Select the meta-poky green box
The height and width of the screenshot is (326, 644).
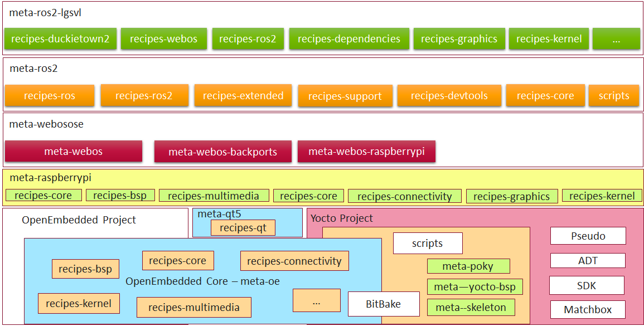pos(468,266)
